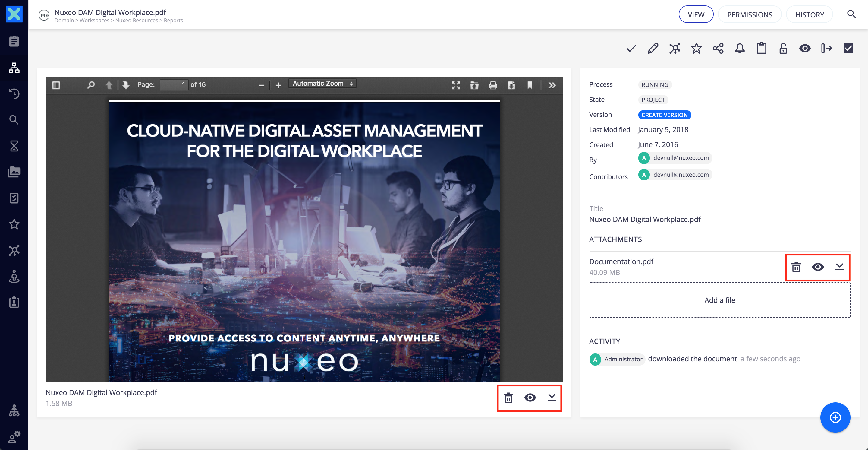Go to previous PDF page
Viewport: 868px width, 450px height.
coord(109,85)
